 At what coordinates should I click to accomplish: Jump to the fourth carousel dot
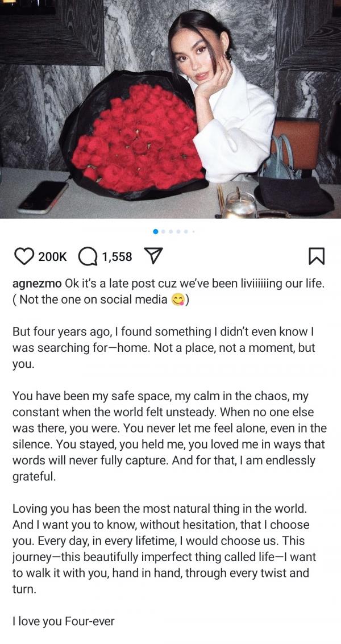(178, 231)
